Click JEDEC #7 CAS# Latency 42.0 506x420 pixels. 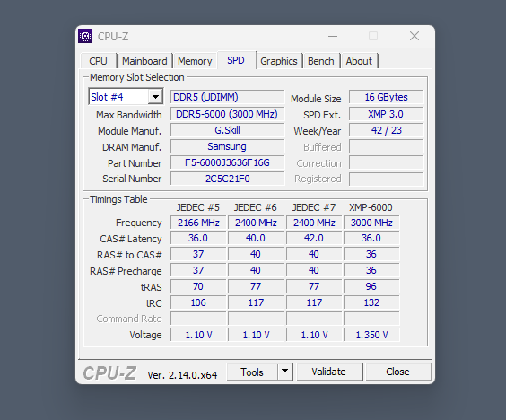314,238
